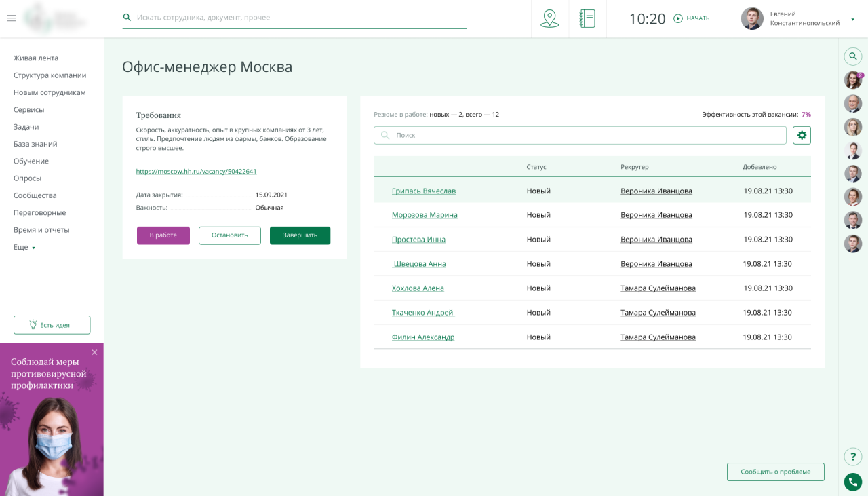Click the 7% vacancy efficiency value
868x496 pixels.
pos(806,115)
